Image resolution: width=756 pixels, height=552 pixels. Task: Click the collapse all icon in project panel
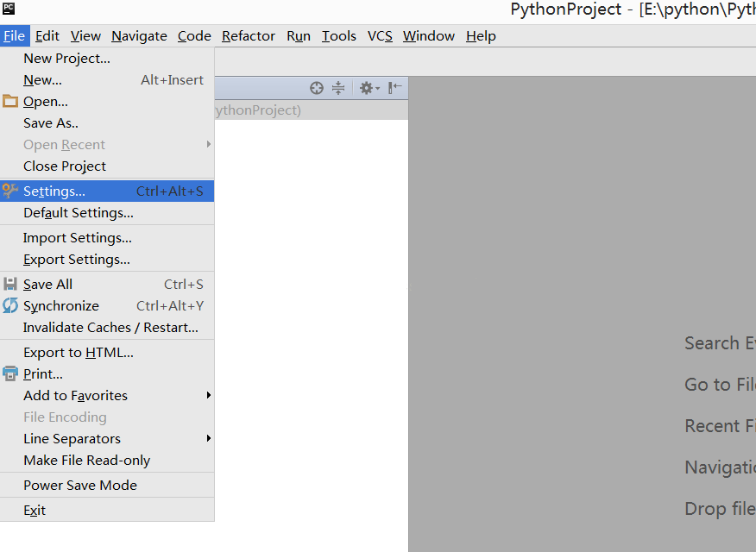click(x=338, y=88)
